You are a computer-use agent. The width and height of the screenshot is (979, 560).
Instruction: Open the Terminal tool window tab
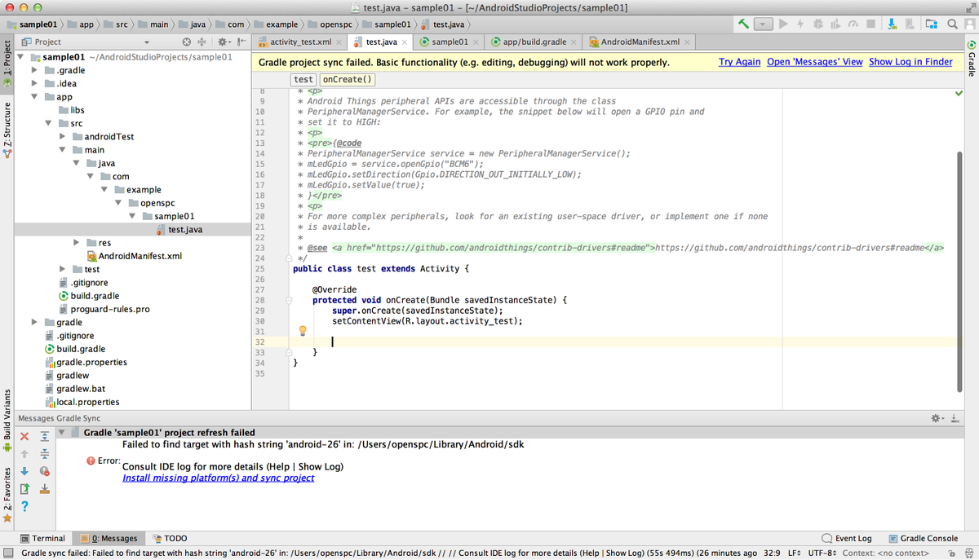tap(42, 538)
